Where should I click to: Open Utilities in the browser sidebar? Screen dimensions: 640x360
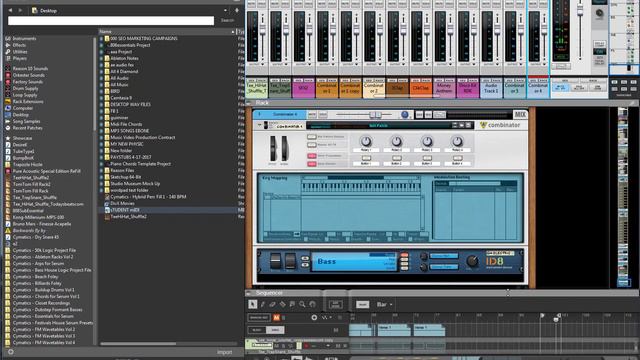pos(20,52)
